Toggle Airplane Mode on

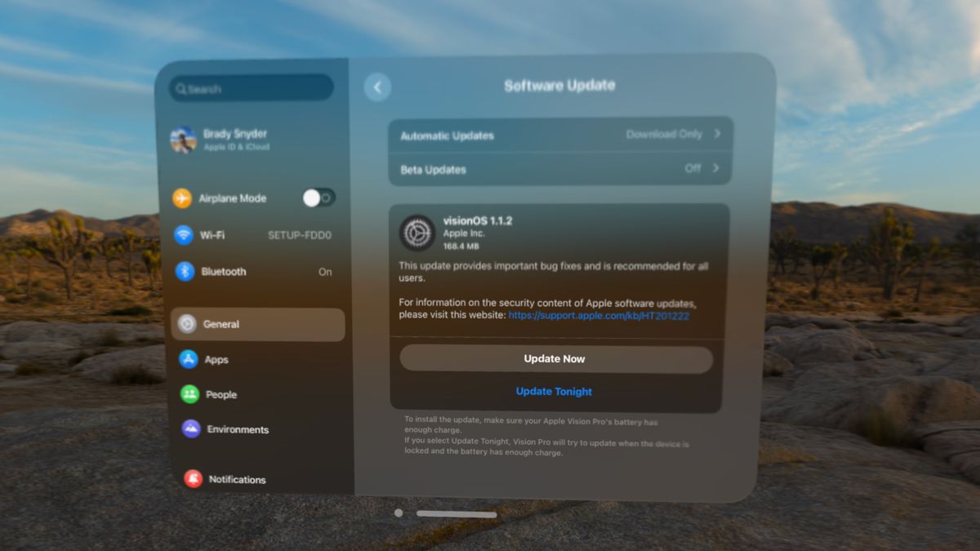tap(318, 198)
